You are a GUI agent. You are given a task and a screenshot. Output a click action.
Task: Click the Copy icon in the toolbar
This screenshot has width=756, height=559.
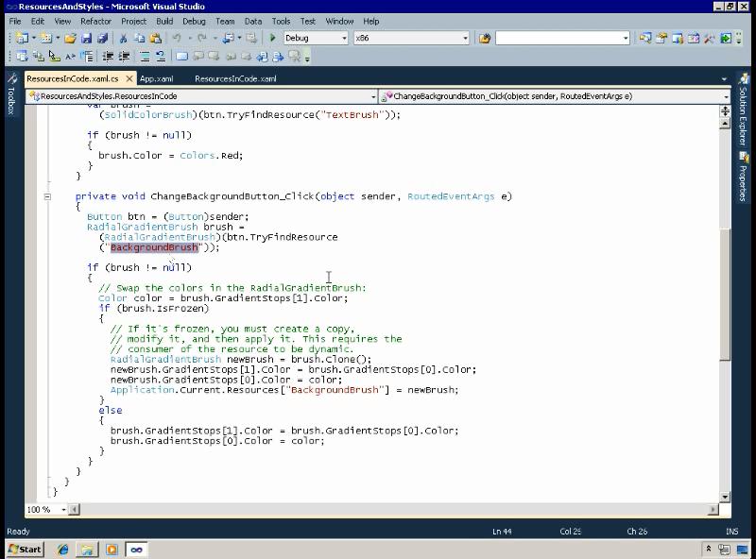[x=139, y=38]
